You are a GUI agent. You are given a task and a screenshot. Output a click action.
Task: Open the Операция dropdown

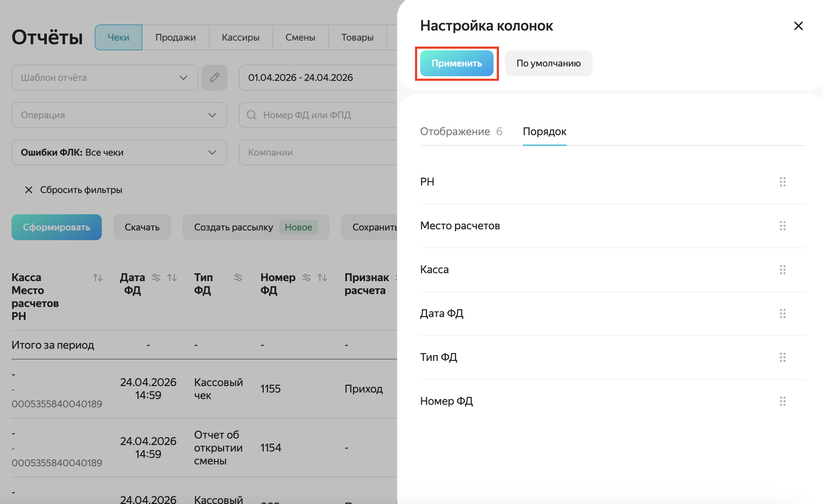coord(119,115)
